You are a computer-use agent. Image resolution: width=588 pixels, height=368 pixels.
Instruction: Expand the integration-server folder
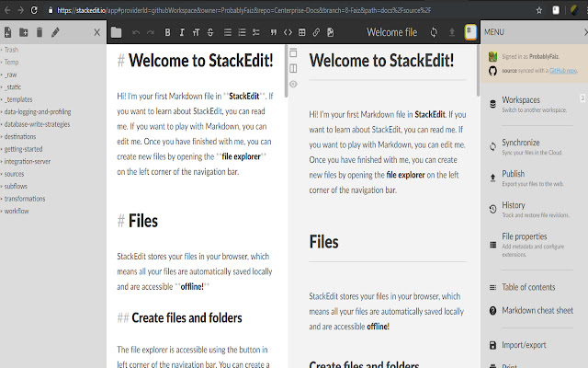pyautogui.click(x=28, y=161)
